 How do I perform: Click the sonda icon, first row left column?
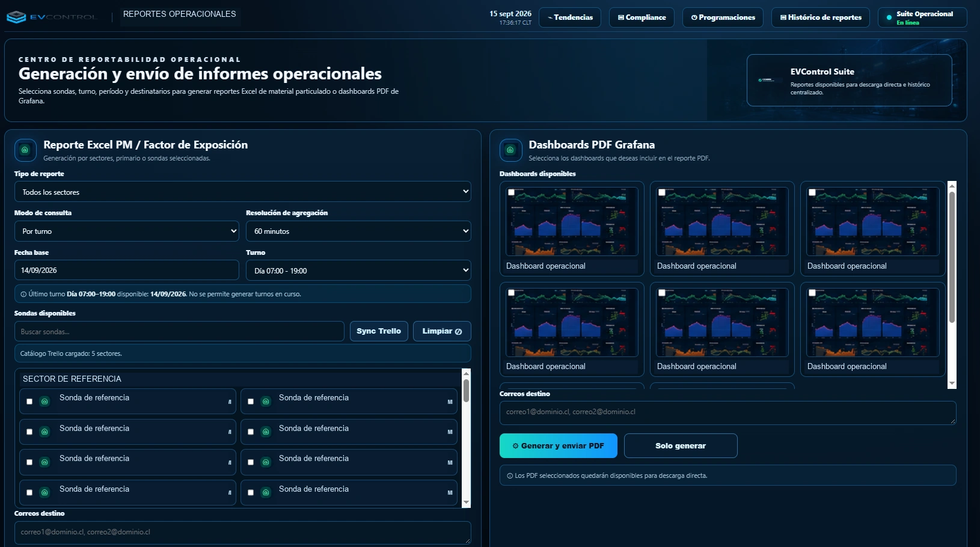44,402
